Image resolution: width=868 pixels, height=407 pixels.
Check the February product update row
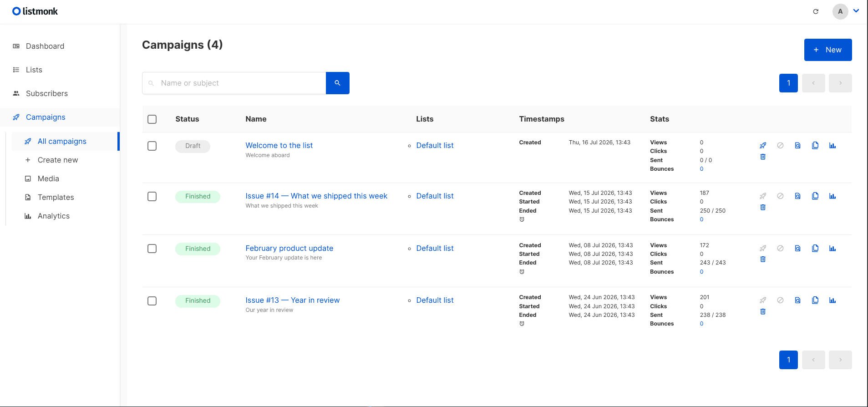click(152, 249)
